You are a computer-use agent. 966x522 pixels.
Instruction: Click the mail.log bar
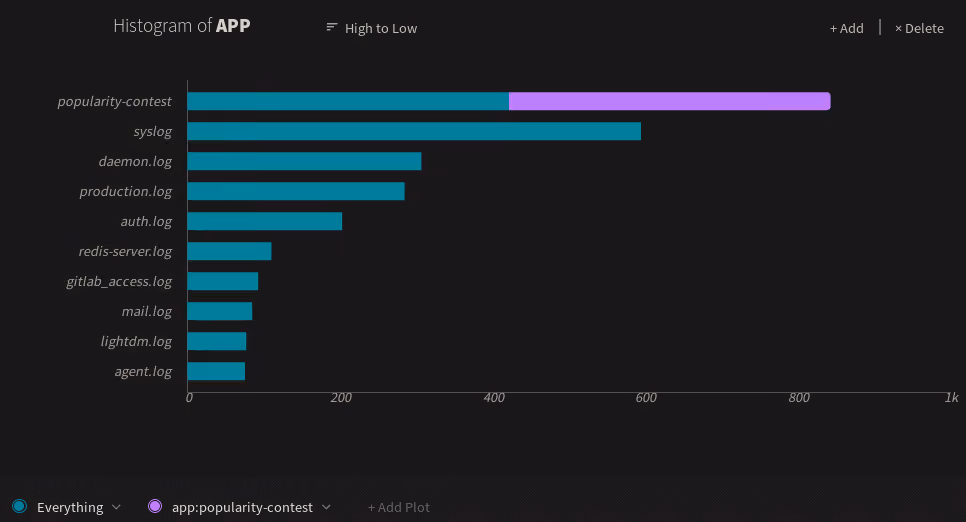click(x=219, y=311)
